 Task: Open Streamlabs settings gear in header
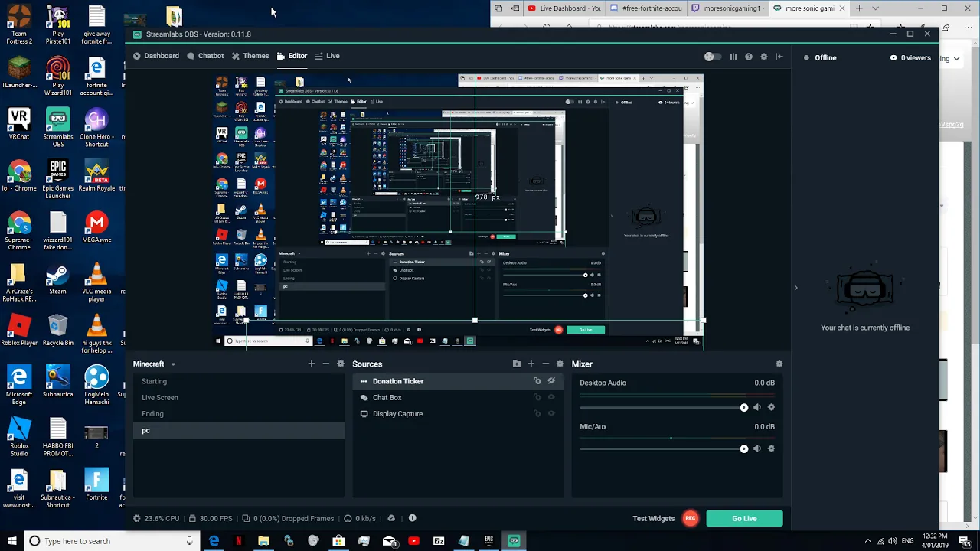[x=763, y=56]
